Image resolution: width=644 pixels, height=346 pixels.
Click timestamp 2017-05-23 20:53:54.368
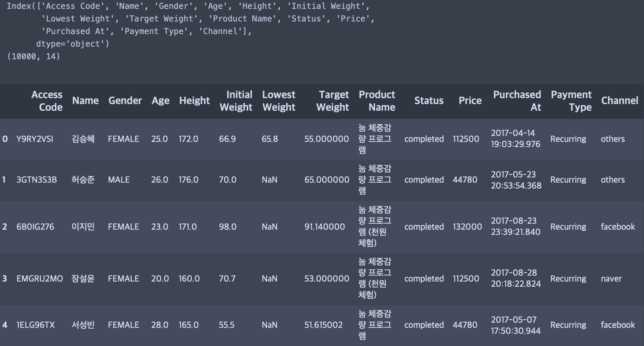[x=516, y=180]
